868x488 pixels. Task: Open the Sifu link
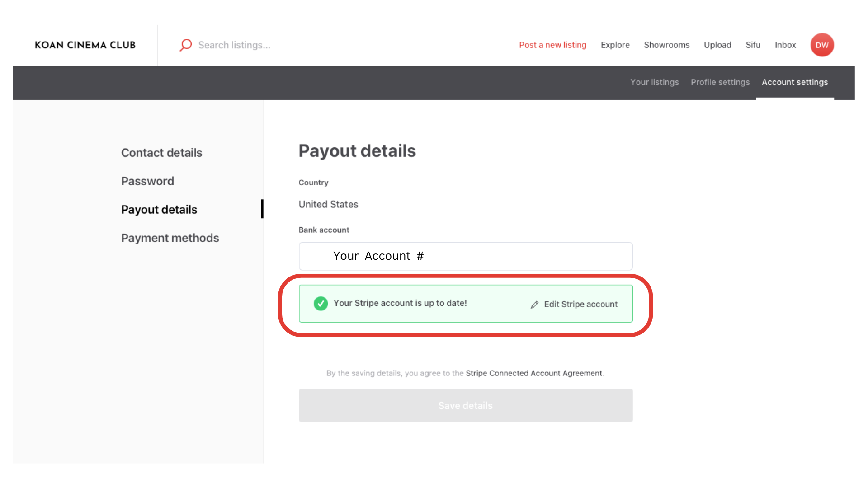(753, 45)
